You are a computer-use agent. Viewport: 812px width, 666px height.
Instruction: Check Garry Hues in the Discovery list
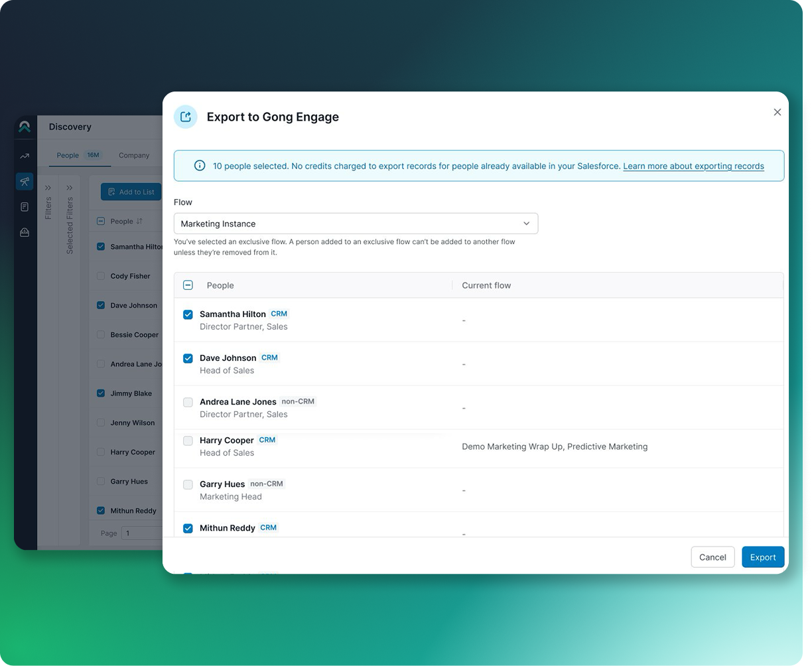pos(101,482)
